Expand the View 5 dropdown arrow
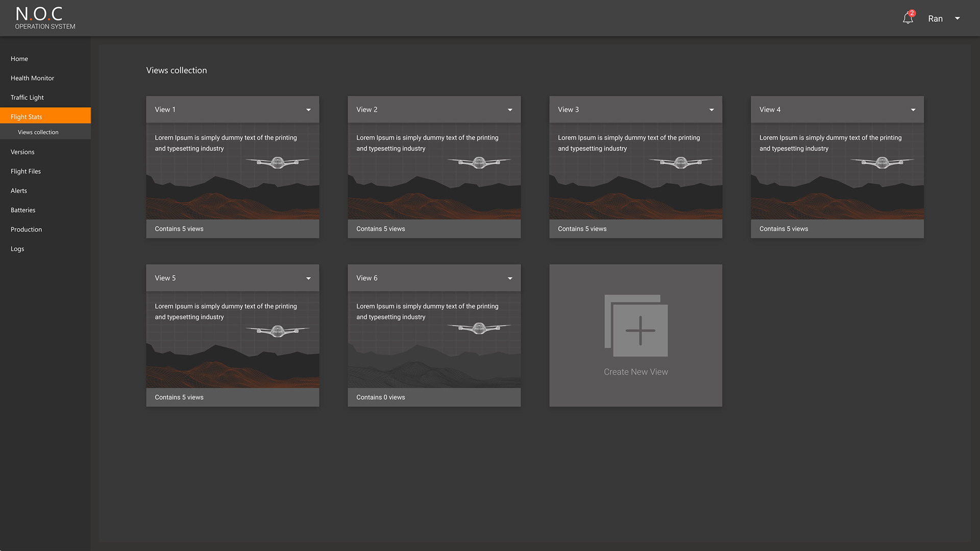The image size is (980, 551). (x=308, y=278)
